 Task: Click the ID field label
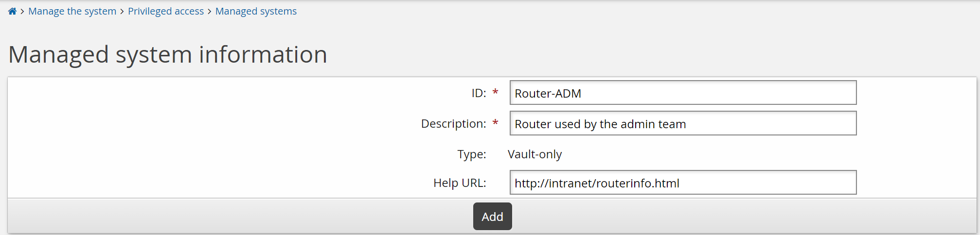(x=479, y=93)
